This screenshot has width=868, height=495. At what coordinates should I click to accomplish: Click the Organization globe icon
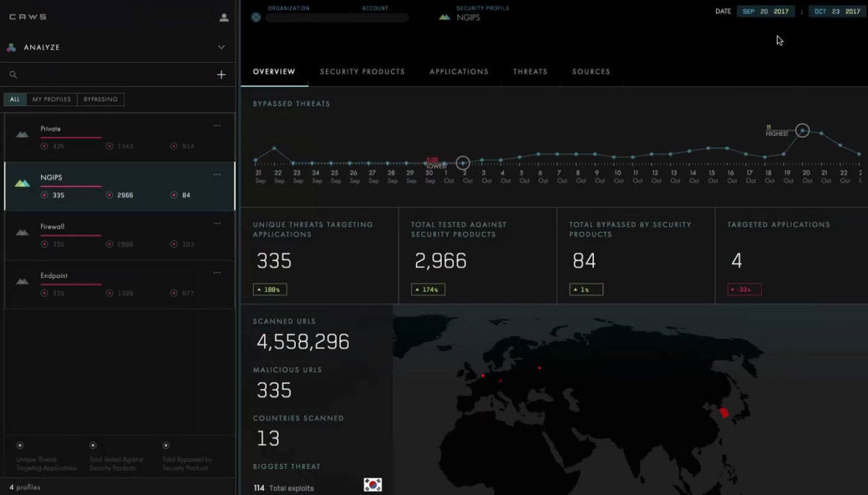click(256, 17)
